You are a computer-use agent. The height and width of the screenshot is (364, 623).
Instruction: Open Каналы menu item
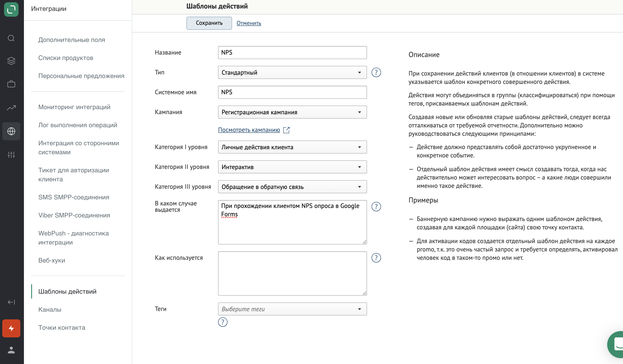(50, 310)
